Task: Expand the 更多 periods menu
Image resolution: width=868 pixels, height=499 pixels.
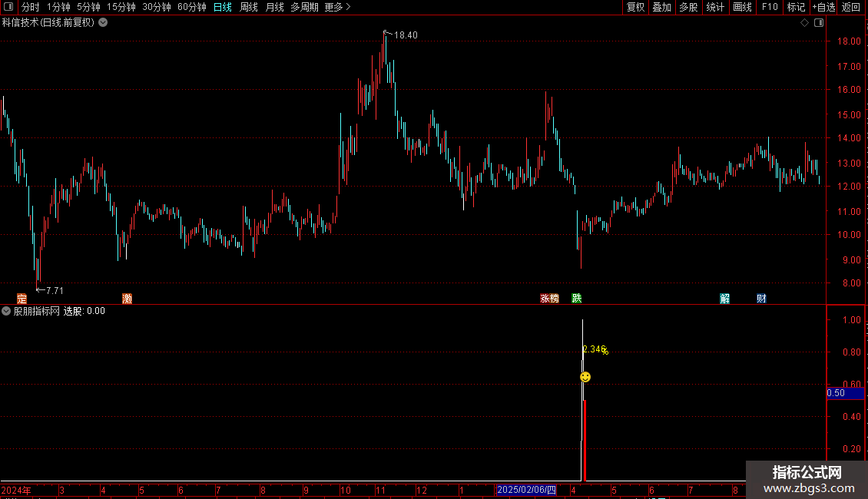Action: click(x=338, y=7)
